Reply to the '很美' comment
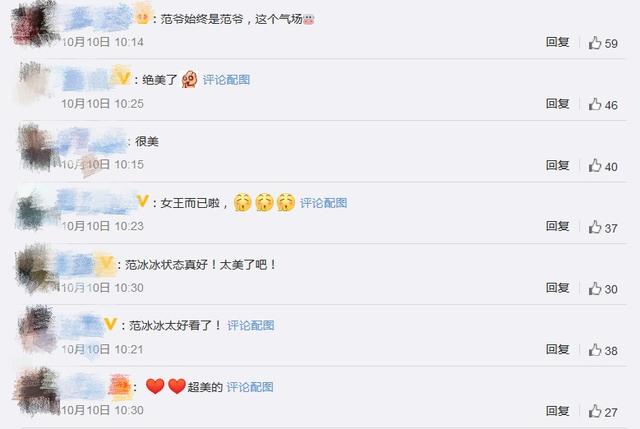Screen dimensions: 640x429 coord(558,165)
